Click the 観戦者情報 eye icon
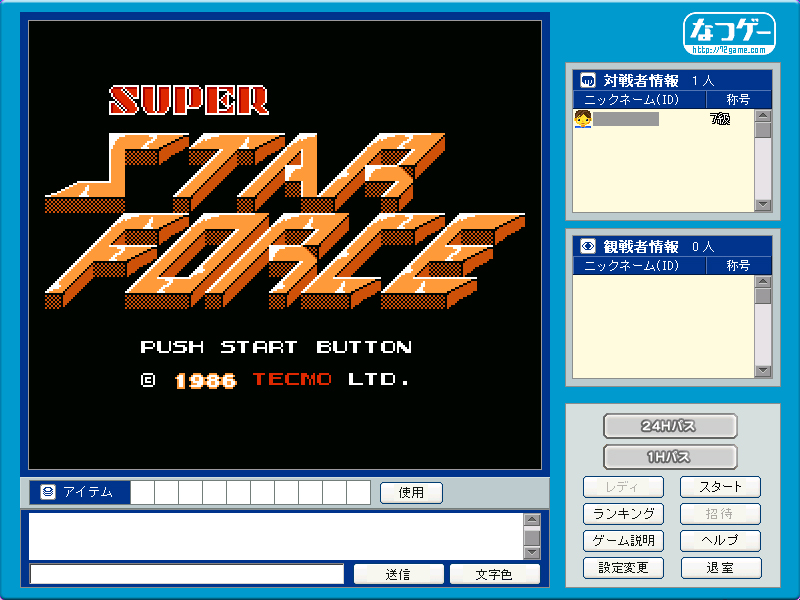Screen dimensions: 800x600 coord(588,246)
